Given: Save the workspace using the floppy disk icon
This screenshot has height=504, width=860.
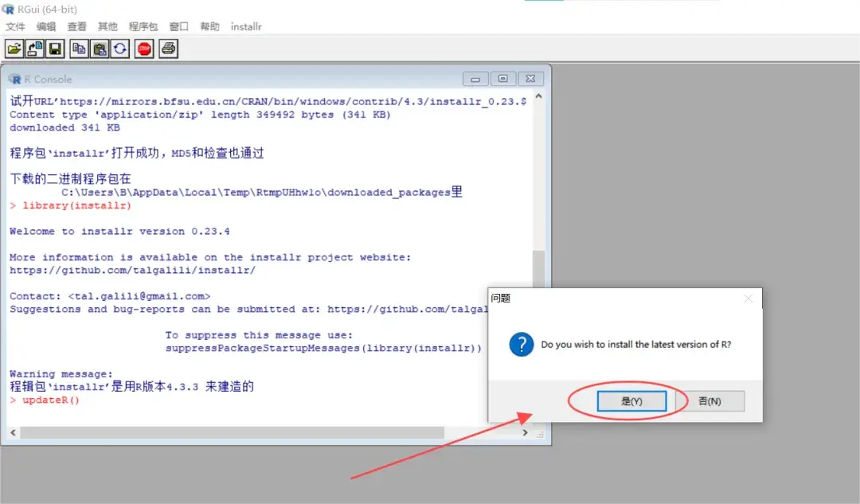Looking at the screenshot, I should (53, 49).
